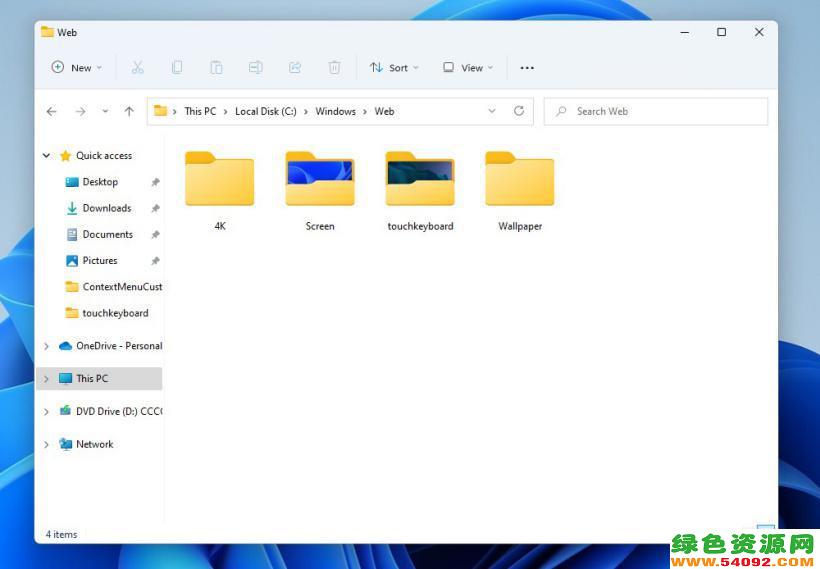Go up one level with up arrow
Image resolution: width=820 pixels, height=569 pixels.
click(x=129, y=111)
